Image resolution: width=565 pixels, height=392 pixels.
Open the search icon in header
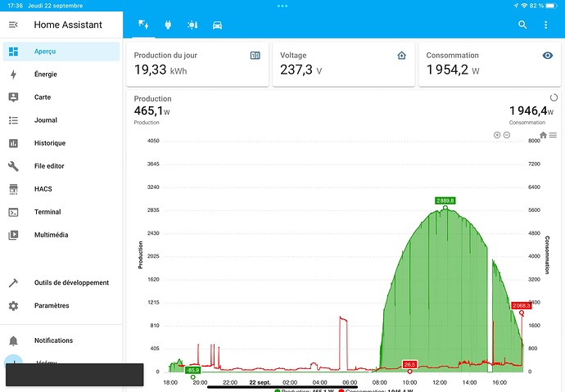pos(522,25)
